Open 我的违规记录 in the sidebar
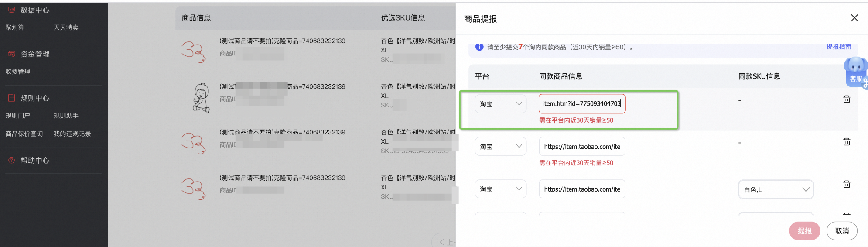Viewport: 868px width, 247px height. tap(72, 134)
